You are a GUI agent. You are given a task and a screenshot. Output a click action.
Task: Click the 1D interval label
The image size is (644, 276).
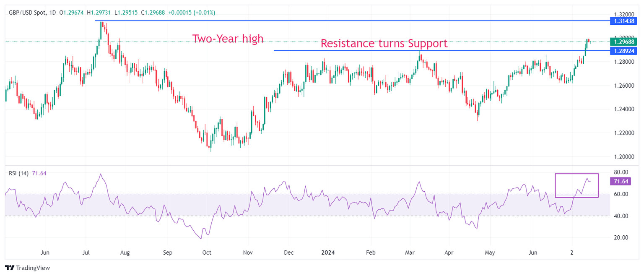[x=53, y=13]
